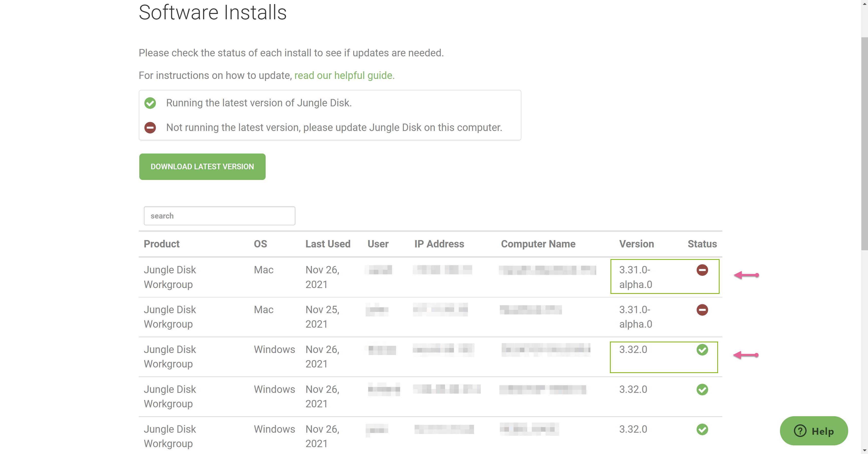Screen dimensions: 868x454
Task: Click 'Mac' OS cell in Nov 25 row
Action: (264, 310)
